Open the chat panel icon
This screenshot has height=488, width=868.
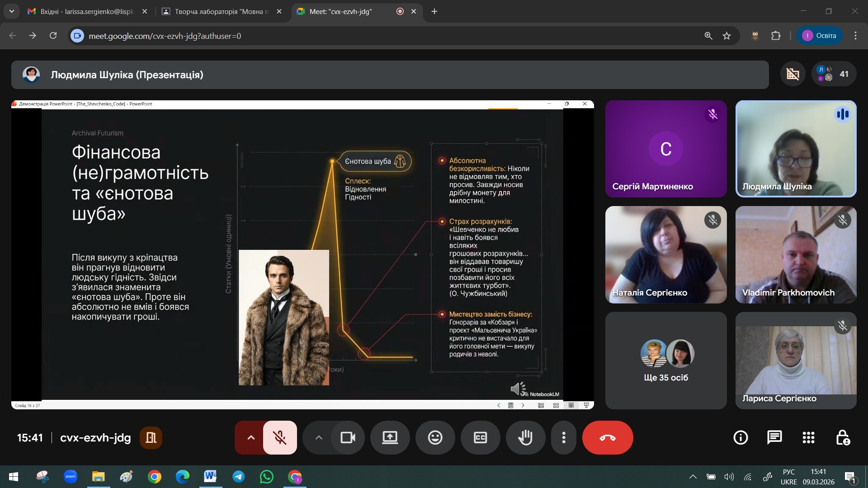point(774,437)
